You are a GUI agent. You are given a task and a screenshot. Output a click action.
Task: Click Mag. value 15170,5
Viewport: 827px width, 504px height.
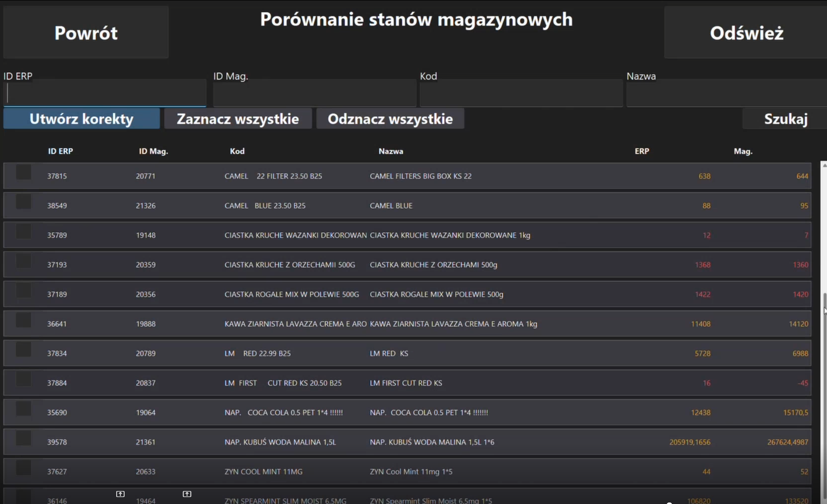[x=796, y=413]
